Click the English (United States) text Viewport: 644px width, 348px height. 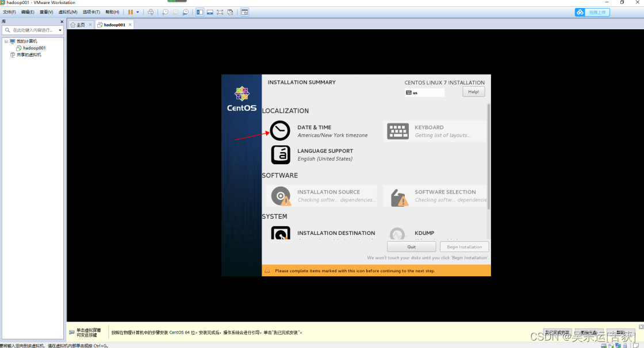[325, 159]
